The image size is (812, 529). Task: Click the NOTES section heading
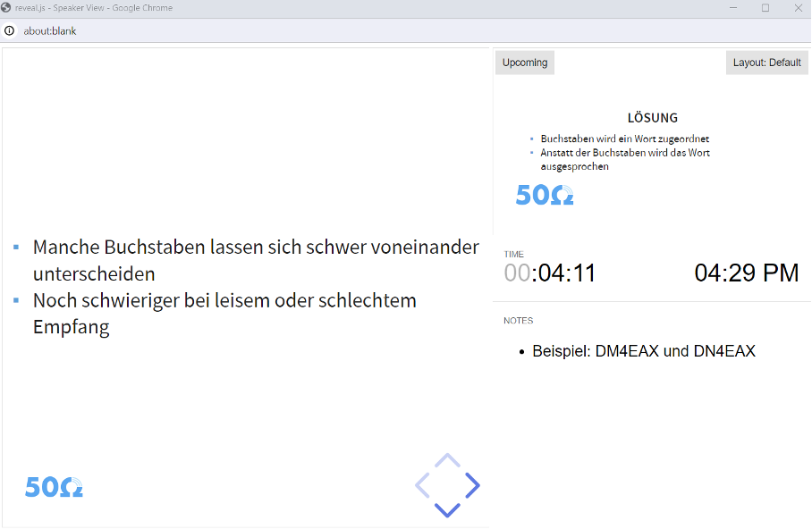click(x=517, y=320)
